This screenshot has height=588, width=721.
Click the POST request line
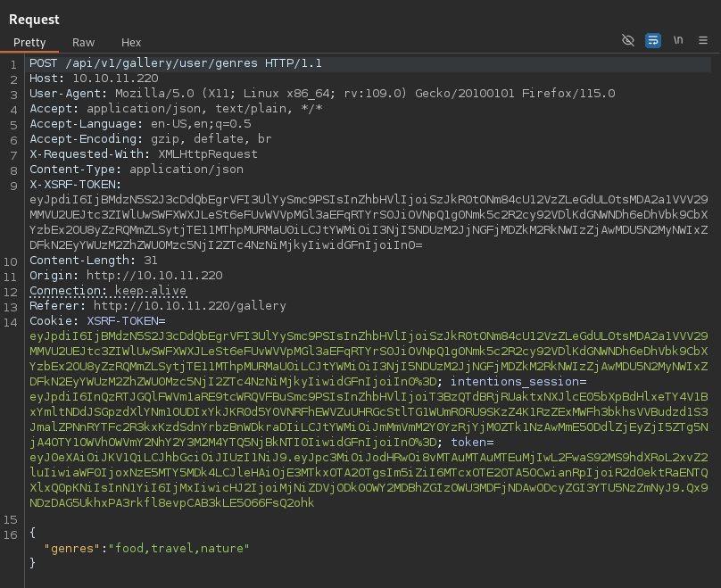tap(175, 64)
